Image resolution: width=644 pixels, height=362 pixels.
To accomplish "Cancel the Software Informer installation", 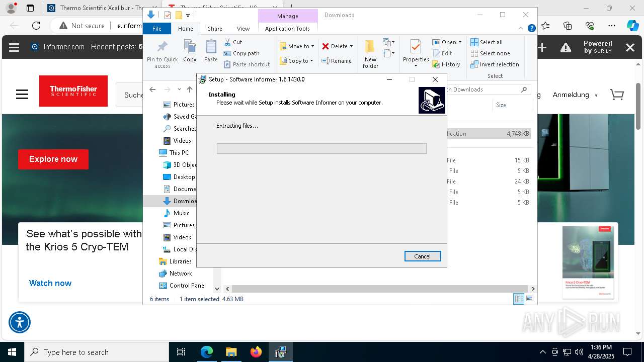I will coord(423,256).
